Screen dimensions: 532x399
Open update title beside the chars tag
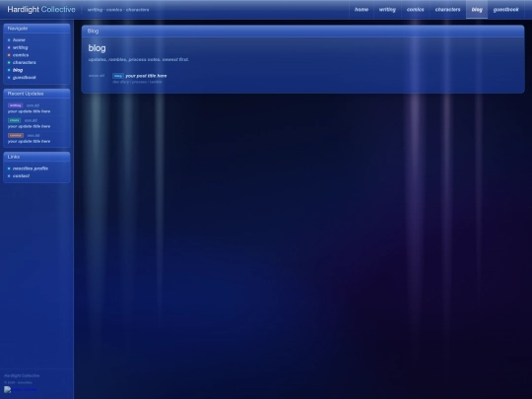30,126
